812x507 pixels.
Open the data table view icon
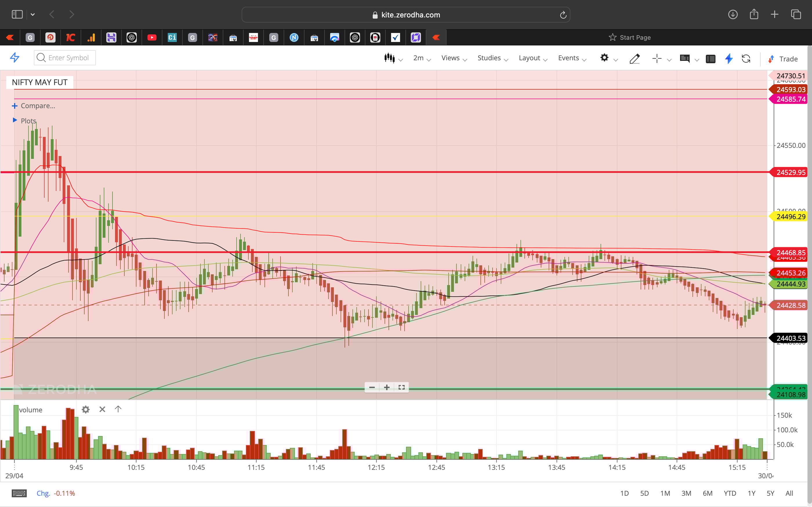click(711, 59)
